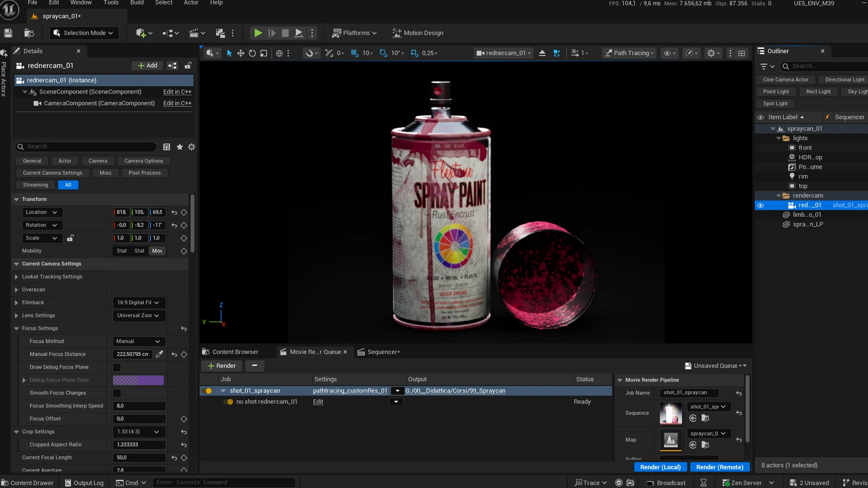
Task: Click the Sequence thumbnail in Movie Render Pipeline
Action: pyautogui.click(x=671, y=413)
